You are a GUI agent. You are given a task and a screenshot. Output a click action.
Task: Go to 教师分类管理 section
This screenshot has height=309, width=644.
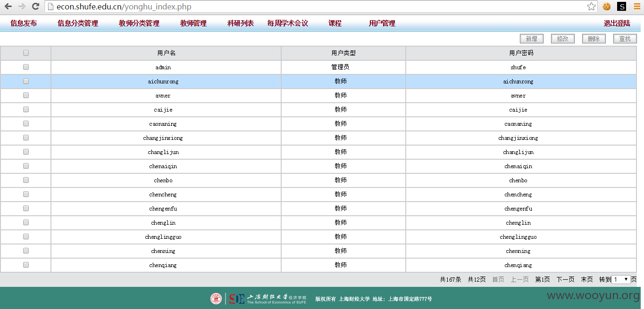point(139,23)
